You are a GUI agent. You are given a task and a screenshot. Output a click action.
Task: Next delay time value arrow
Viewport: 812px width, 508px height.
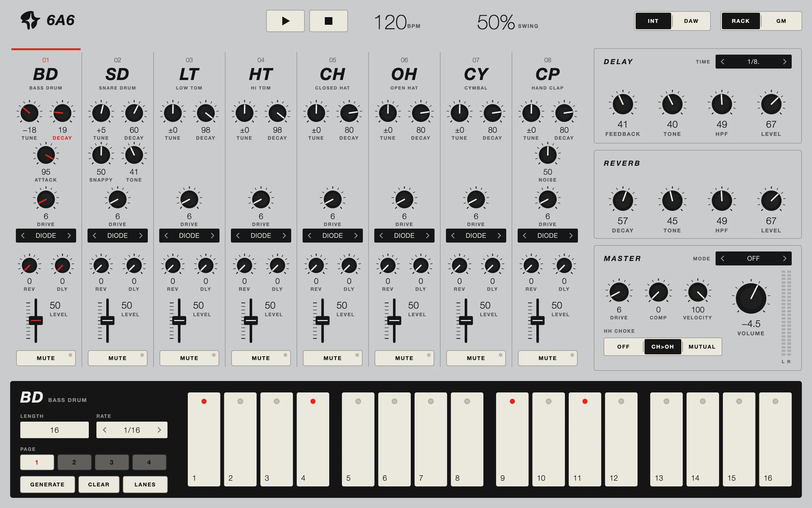pos(784,62)
